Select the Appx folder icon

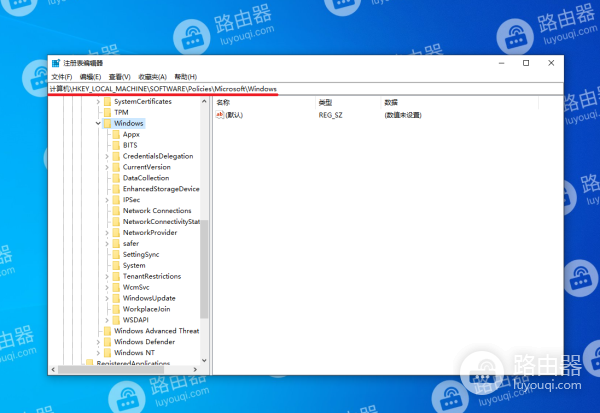coord(116,134)
